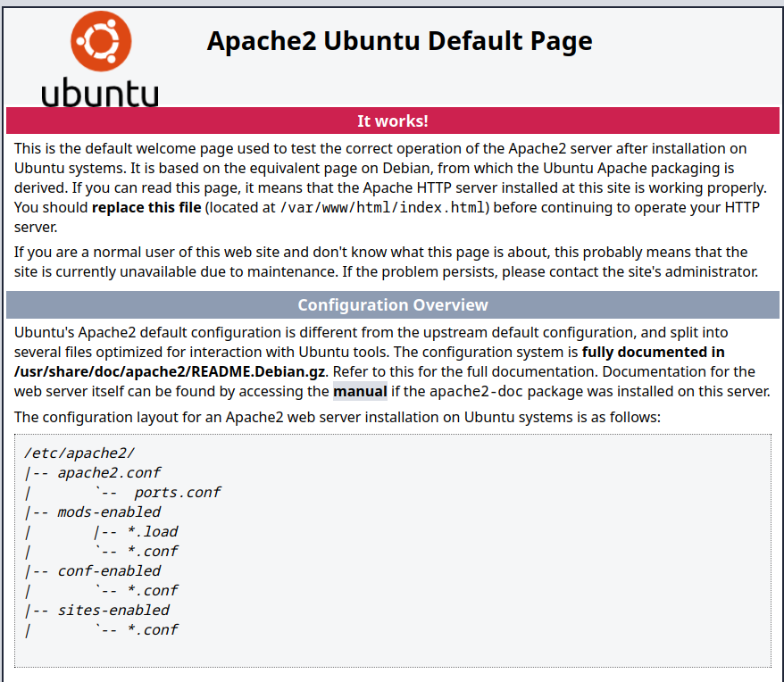Click the "ubuntu" wordmark under the logo
The image size is (784, 682).
pos(99,94)
